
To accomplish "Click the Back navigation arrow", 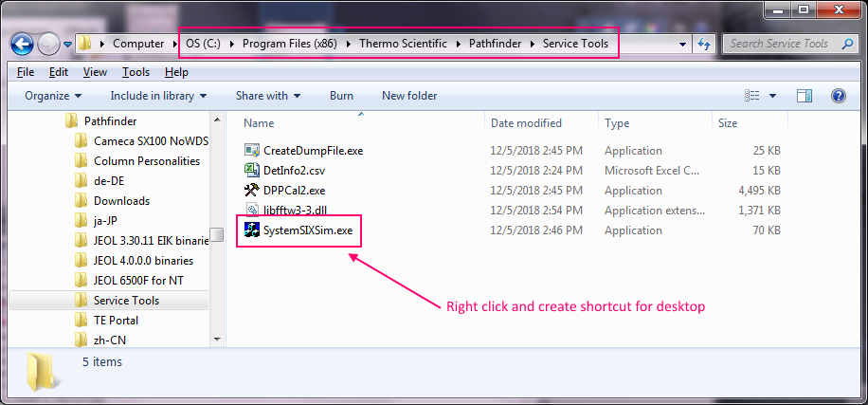I will coord(23,44).
